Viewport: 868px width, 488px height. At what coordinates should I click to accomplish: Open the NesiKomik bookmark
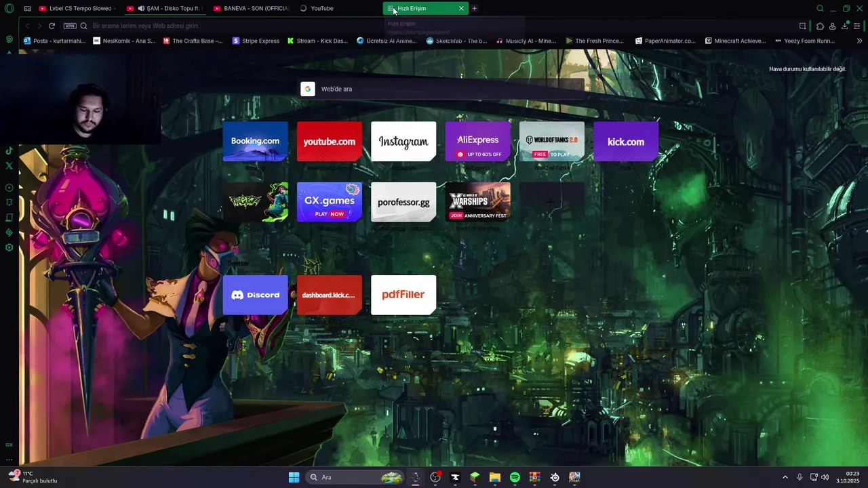124,41
